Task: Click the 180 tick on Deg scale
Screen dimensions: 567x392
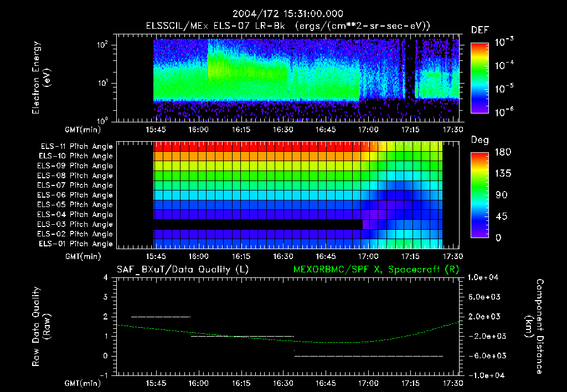Action: pyautogui.click(x=503, y=152)
